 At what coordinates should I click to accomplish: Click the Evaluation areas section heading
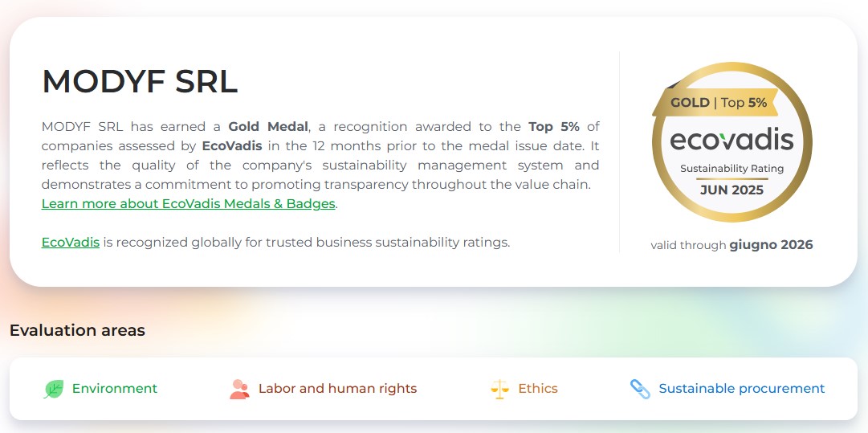click(x=77, y=330)
